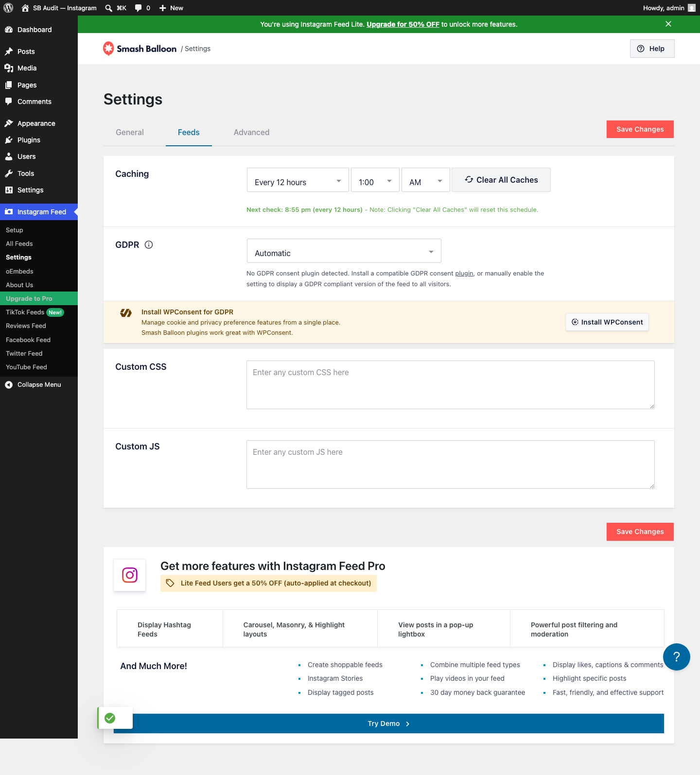Click Powerful post filtering and moderation card
Viewport: 700px width, 775px height.
pos(587,629)
